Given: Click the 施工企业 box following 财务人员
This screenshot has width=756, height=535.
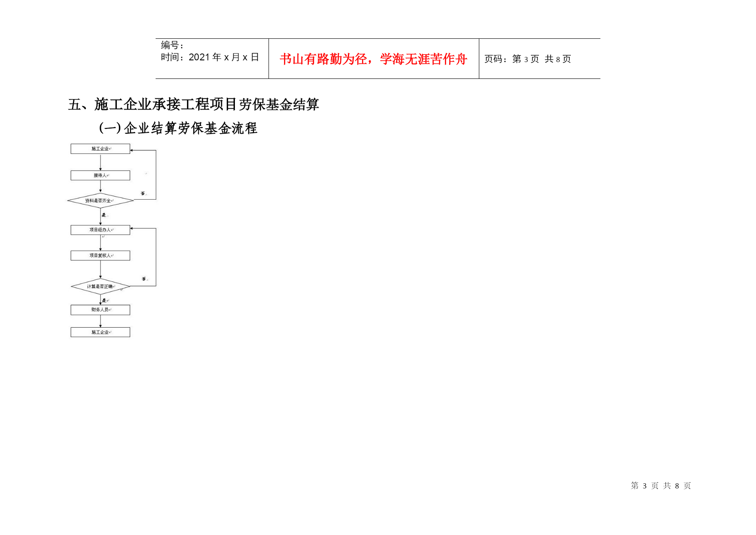Looking at the screenshot, I should pos(100,332).
